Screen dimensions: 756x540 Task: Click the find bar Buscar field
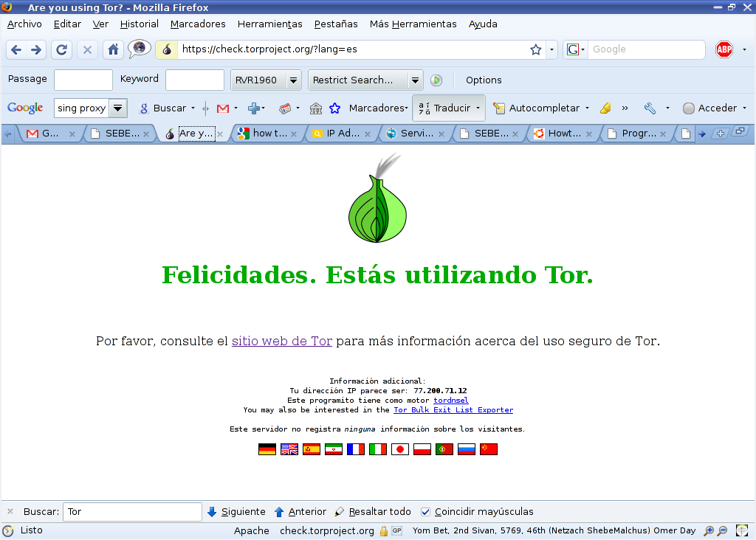click(132, 511)
